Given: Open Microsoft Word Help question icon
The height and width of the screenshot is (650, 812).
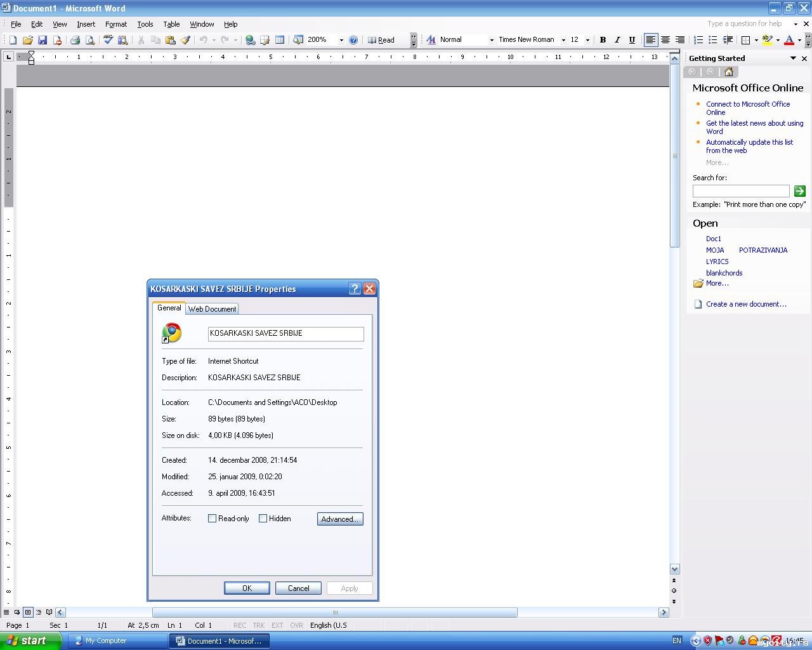Looking at the screenshot, I should (353, 40).
